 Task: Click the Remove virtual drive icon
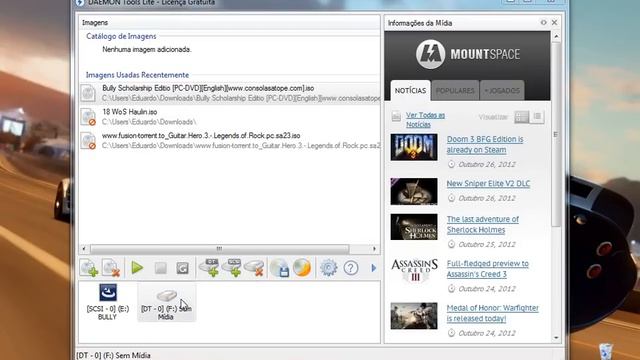pyautogui.click(x=254, y=268)
